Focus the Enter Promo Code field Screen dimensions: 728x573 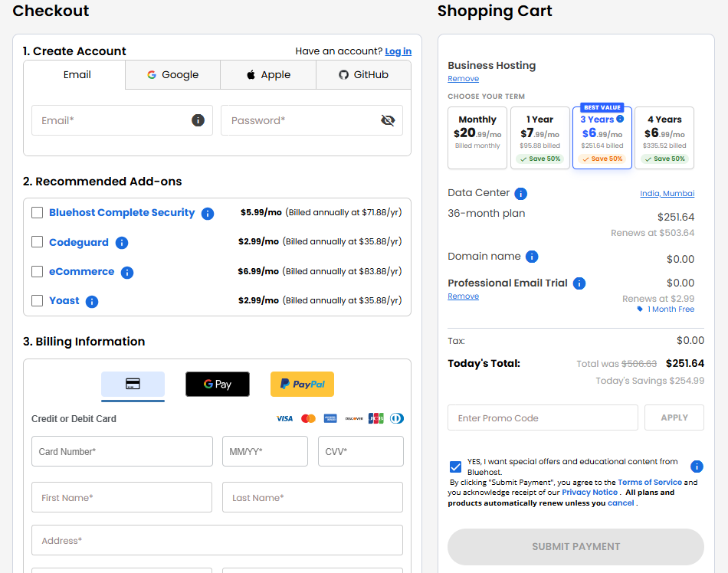tap(543, 417)
